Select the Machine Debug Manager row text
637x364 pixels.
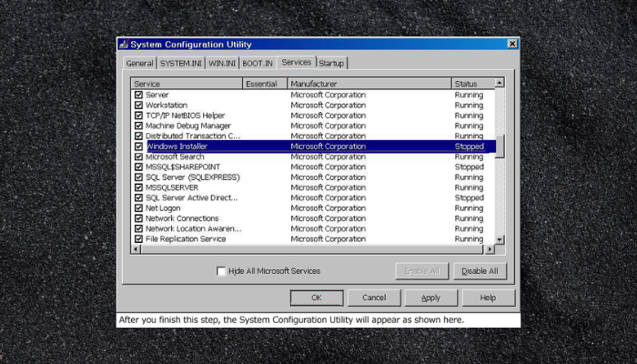pyautogui.click(x=188, y=126)
